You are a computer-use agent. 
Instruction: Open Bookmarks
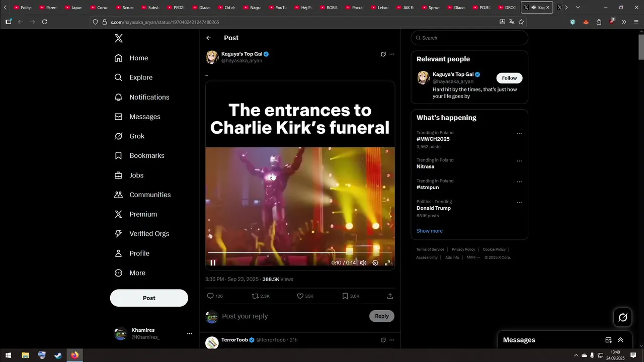click(x=139, y=156)
